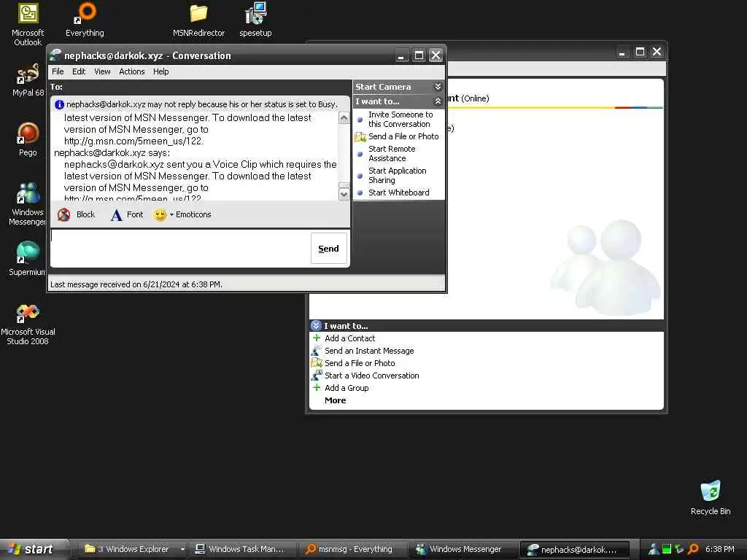Click the Messenger tray icon
This screenshot has height=560, width=747.
(654, 549)
